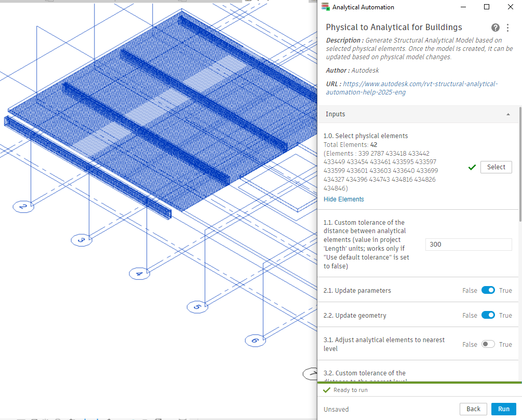Click the custom tolerance 300 input field

(x=469, y=245)
